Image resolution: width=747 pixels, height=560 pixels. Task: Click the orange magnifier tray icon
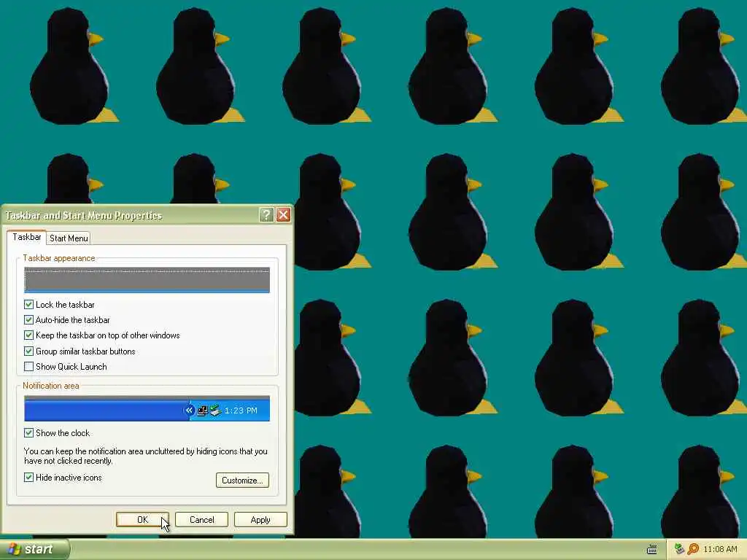coord(693,550)
